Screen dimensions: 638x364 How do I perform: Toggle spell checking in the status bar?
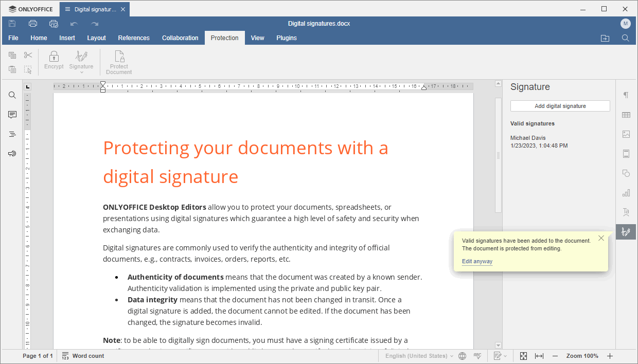coord(477,356)
